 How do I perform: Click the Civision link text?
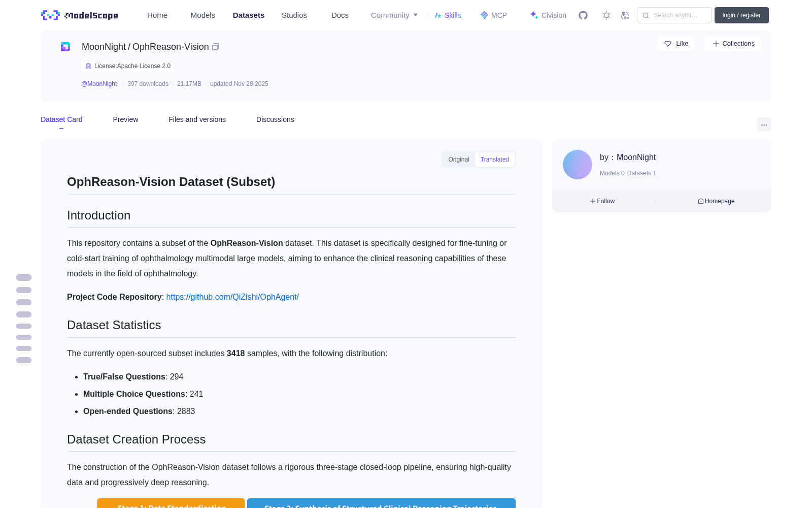tap(554, 15)
